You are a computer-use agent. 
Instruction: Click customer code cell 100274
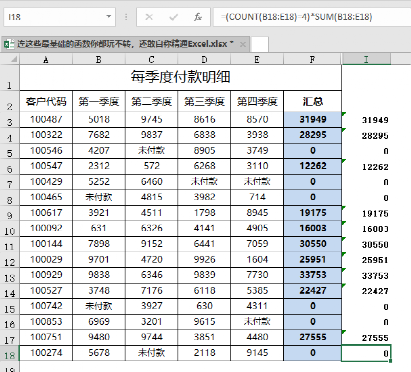point(46,353)
